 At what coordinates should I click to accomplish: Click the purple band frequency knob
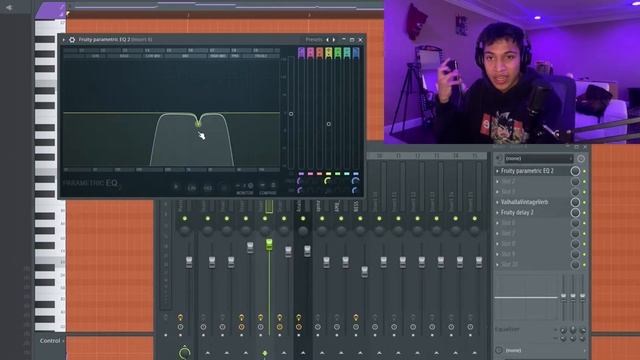(300, 181)
